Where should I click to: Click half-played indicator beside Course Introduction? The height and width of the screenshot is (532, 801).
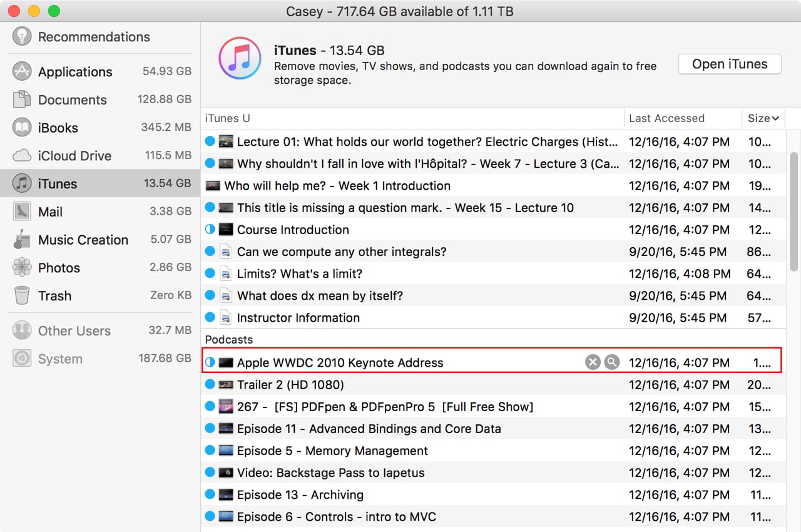click(210, 230)
